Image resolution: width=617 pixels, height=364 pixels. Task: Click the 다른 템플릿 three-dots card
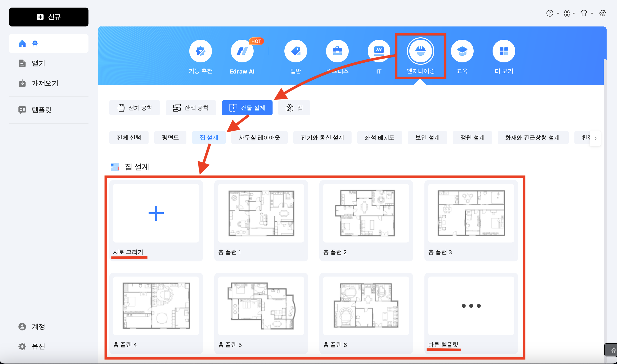point(471,313)
